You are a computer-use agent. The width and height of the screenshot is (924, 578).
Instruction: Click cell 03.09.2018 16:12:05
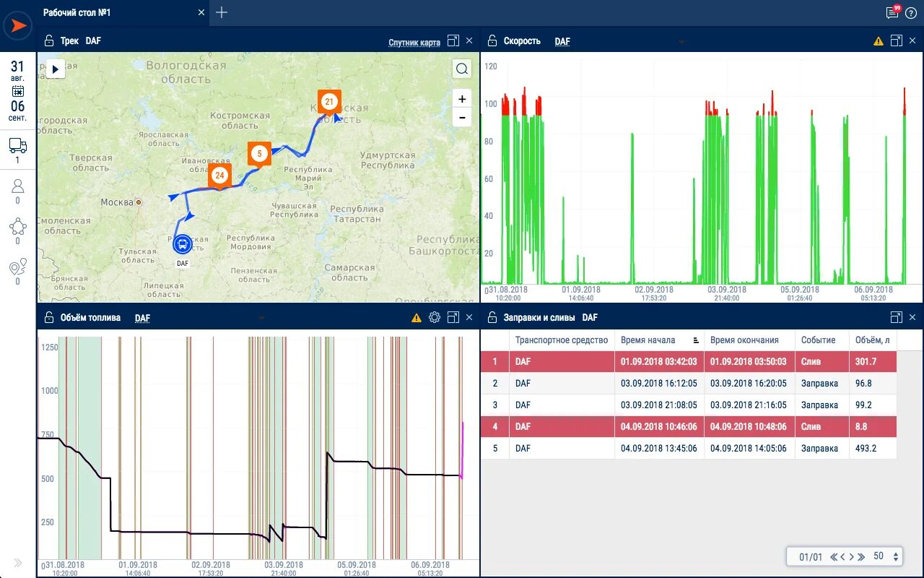658,383
